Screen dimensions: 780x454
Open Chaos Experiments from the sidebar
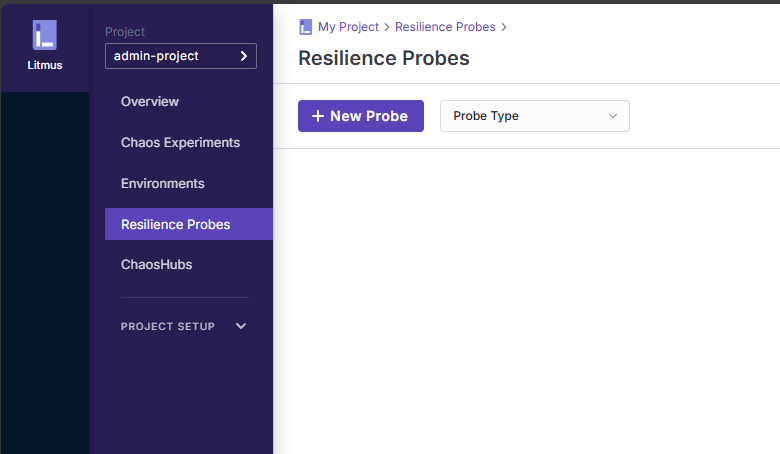coord(180,142)
